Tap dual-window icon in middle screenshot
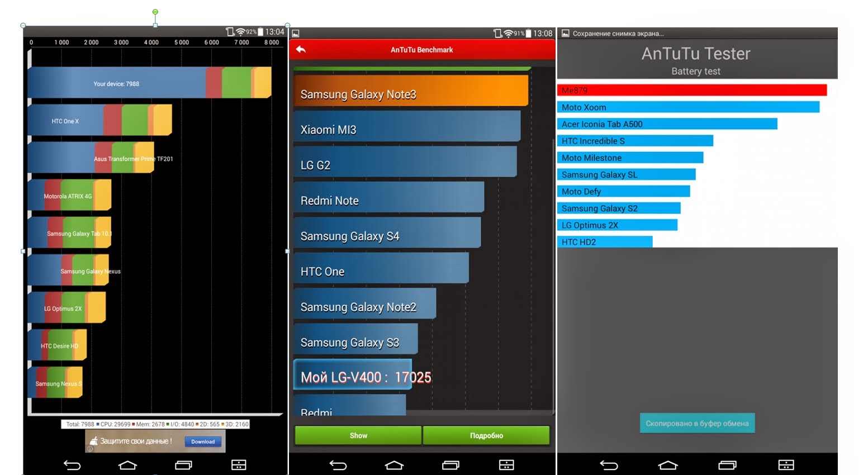This screenshot has width=868, height=475. (506, 465)
